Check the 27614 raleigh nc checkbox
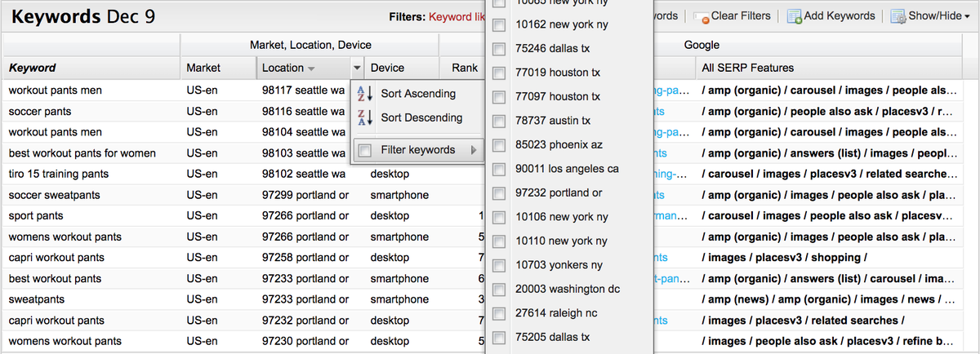This screenshot has height=354, width=980. point(499,313)
